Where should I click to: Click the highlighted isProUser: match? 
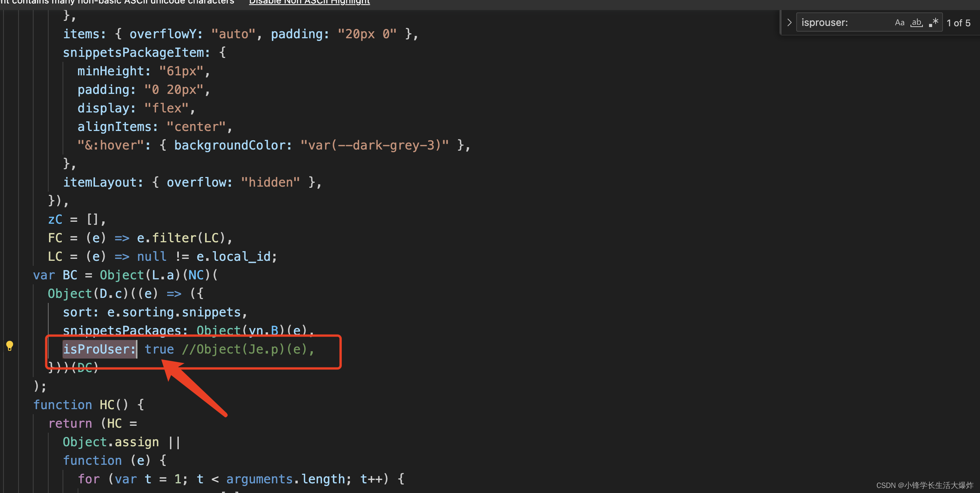99,349
